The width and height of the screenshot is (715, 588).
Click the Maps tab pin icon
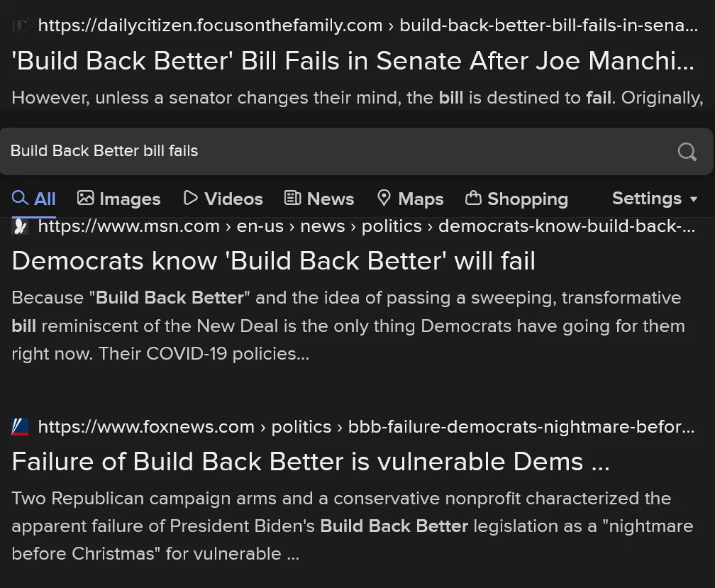(384, 199)
